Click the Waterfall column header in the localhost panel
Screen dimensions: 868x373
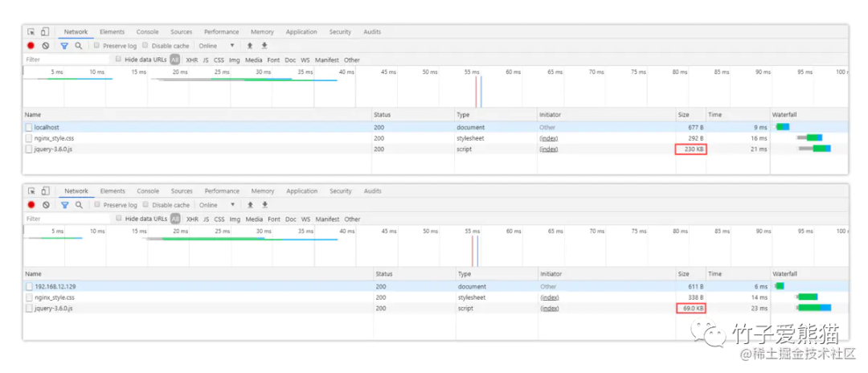pos(809,115)
